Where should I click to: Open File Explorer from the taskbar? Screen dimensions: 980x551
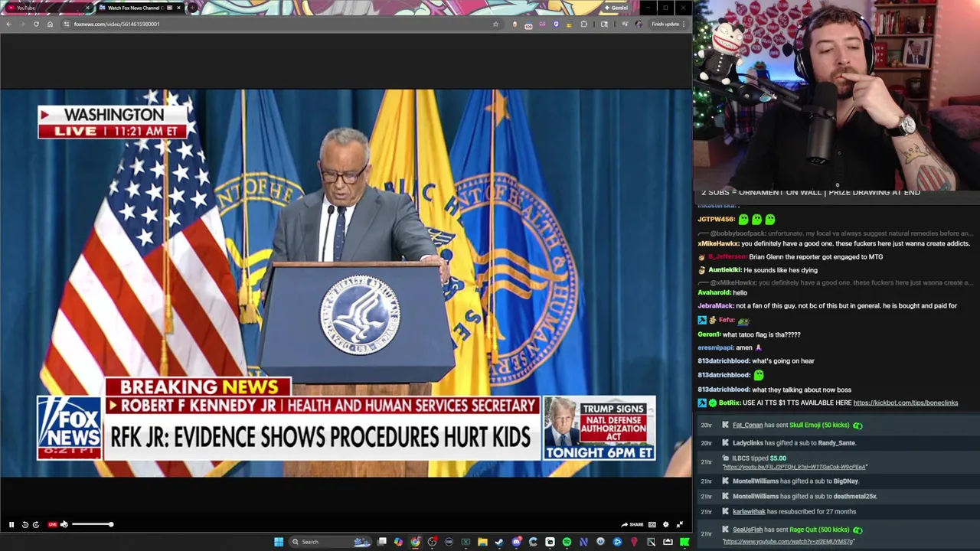point(482,542)
